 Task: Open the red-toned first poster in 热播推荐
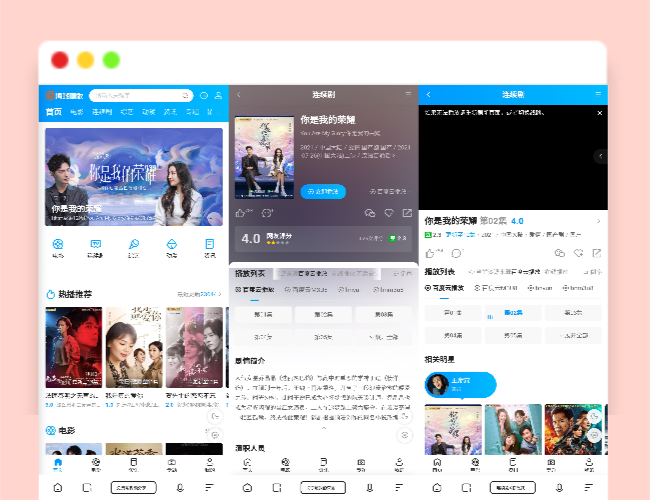(x=74, y=347)
